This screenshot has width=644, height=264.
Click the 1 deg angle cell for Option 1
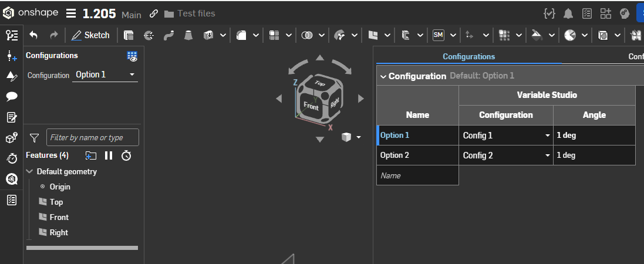pyautogui.click(x=594, y=135)
